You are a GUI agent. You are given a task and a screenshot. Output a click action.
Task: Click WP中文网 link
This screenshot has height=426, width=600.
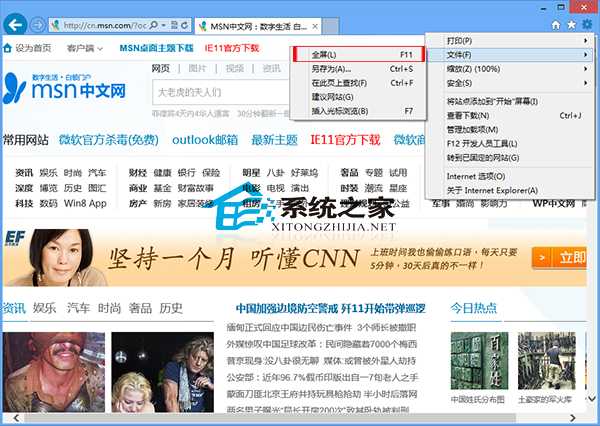click(553, 203)
